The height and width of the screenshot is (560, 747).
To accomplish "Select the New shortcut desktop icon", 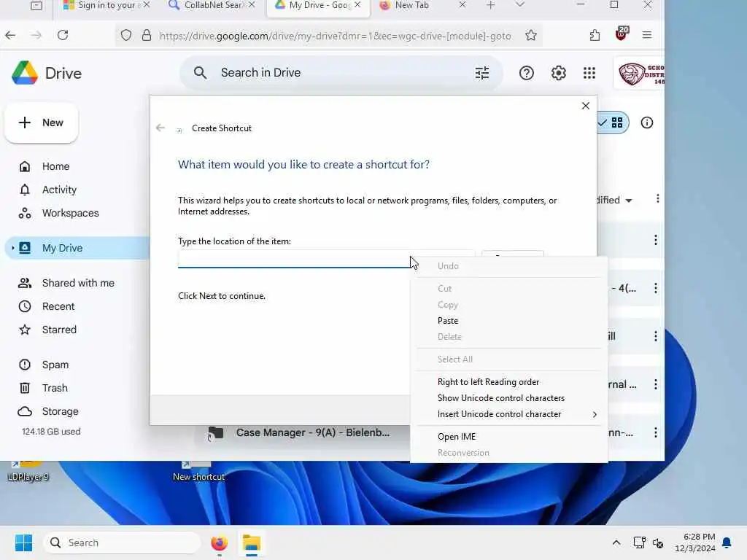I will 198,472.
